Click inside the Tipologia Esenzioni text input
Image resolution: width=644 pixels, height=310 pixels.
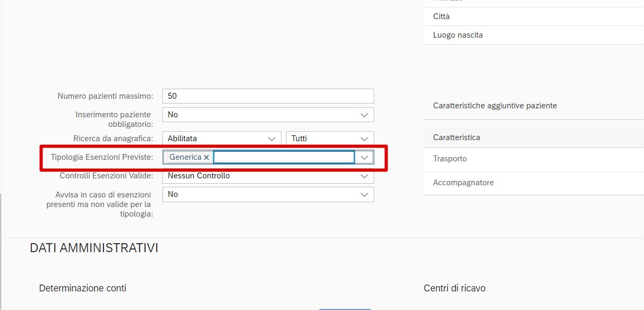click(284, 157)
